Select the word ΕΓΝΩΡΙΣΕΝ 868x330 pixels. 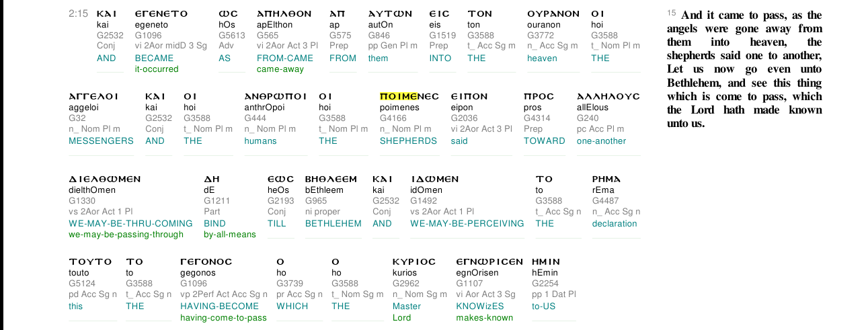pyautogui.click(x=489, y=261)
